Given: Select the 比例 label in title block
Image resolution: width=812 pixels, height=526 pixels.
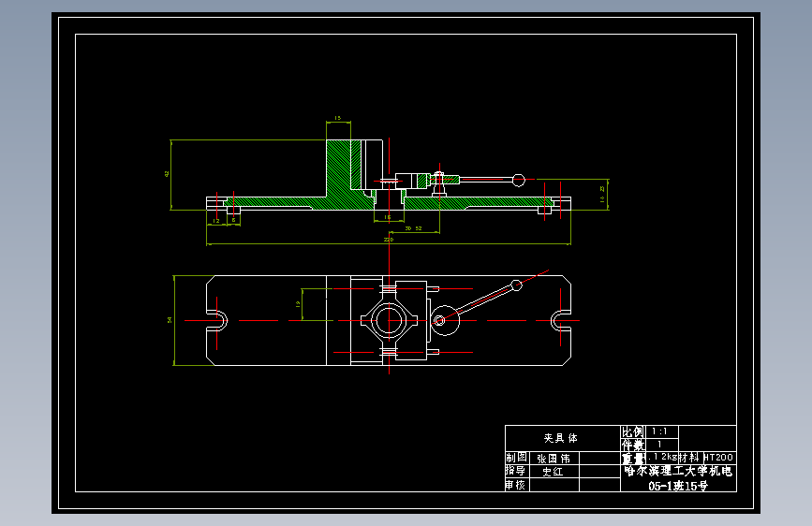Looking at the screenshot, I should 633,431.
